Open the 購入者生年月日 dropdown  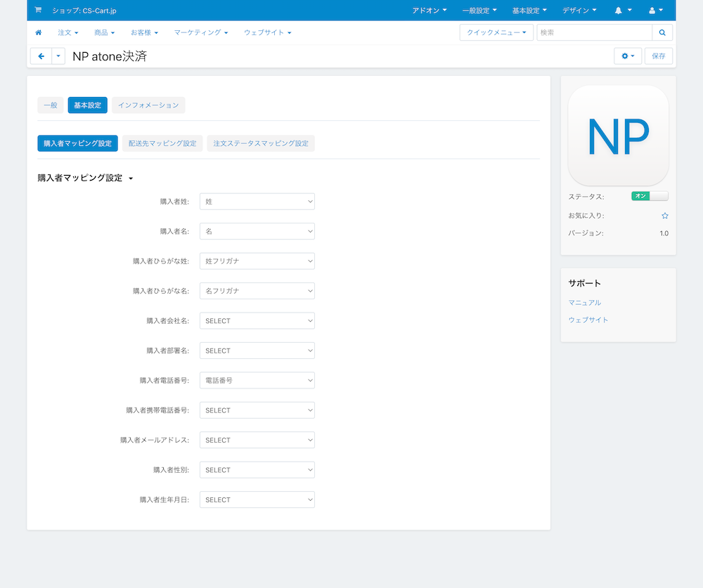[x=257, y=499]
